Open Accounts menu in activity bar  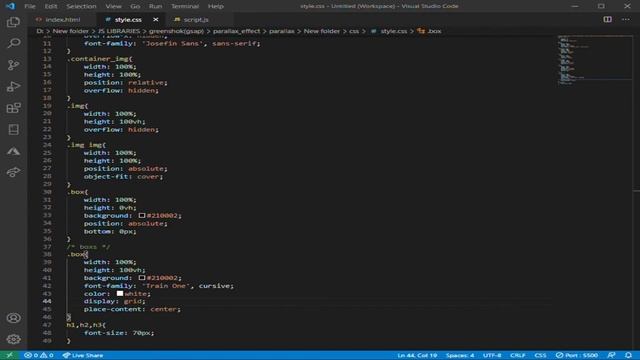point(13,318)
